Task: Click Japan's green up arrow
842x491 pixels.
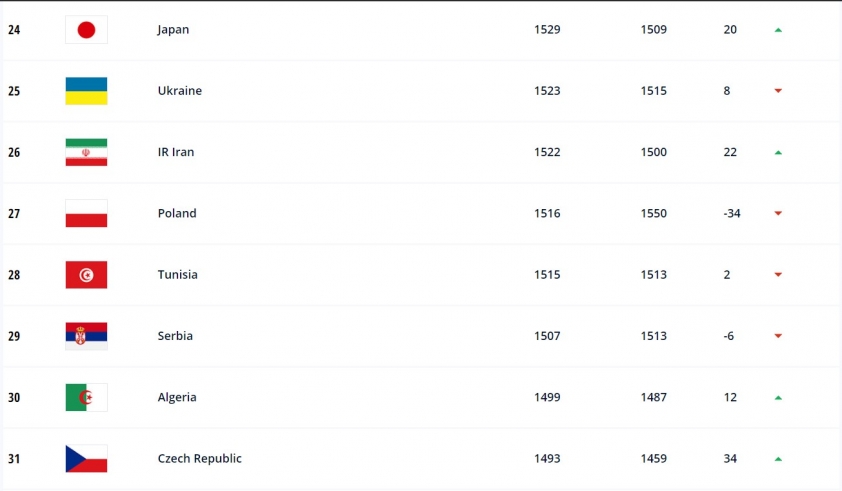Action: [x=778, y=30]
